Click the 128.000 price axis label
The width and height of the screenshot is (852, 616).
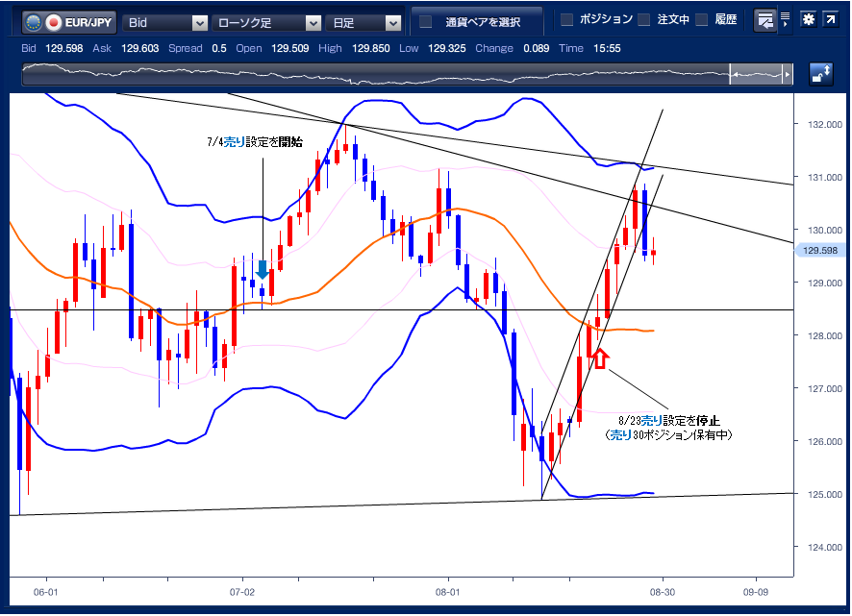[824, 335]
